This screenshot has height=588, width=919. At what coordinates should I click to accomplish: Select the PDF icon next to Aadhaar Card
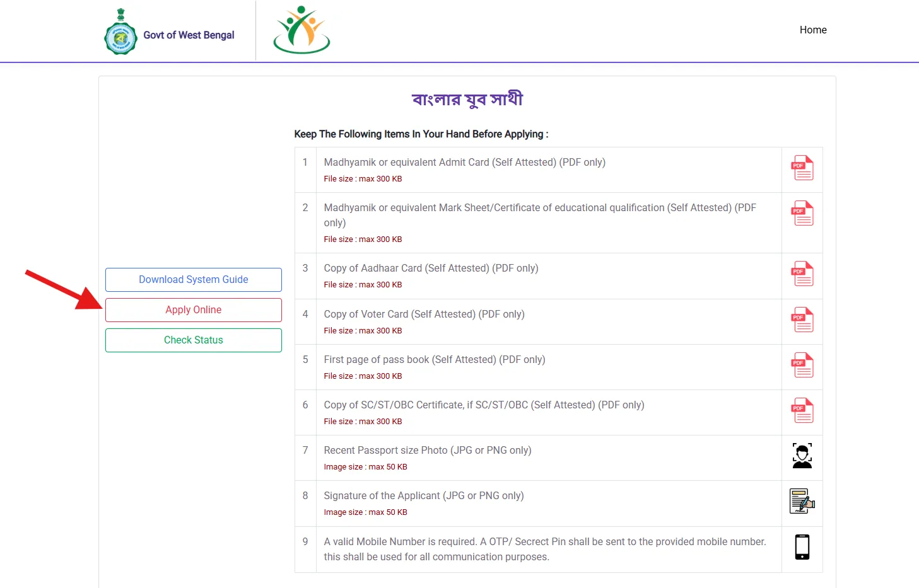pyautogui.click(x=802, y=274)
